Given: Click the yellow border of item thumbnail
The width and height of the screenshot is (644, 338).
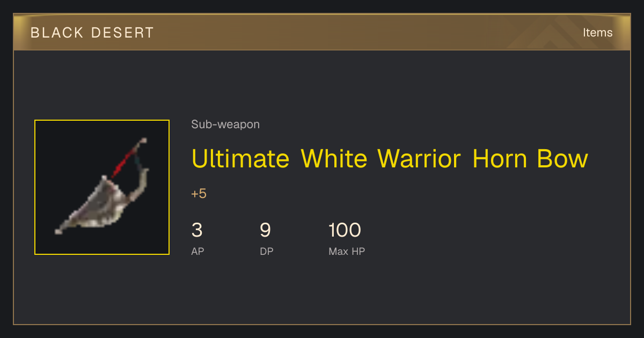Looking at the screenshot, I should pos(102,120).
